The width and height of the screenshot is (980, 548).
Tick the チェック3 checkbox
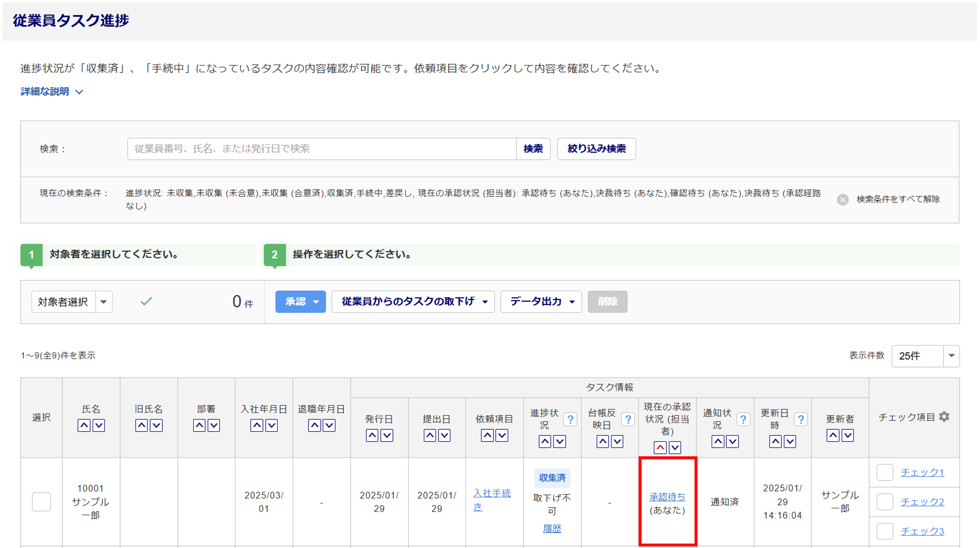tap(885, 531)
